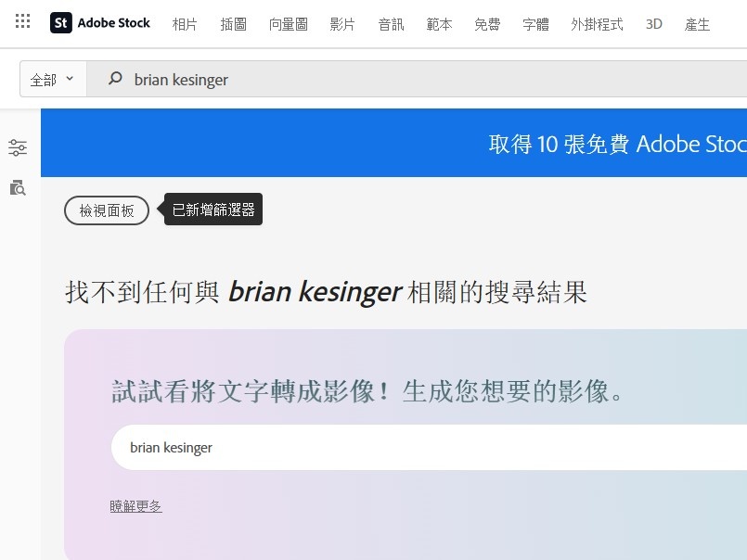Click the 檢視面板 button

[107, 210]
